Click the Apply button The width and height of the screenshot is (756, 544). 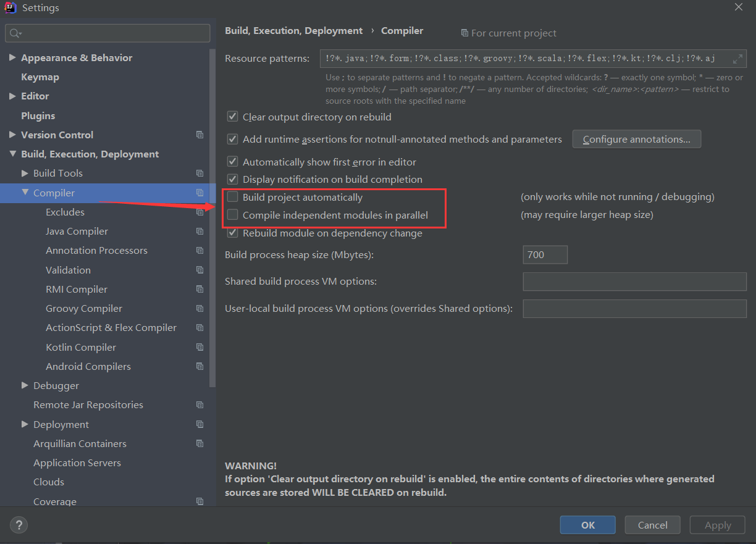click(718, 525)
